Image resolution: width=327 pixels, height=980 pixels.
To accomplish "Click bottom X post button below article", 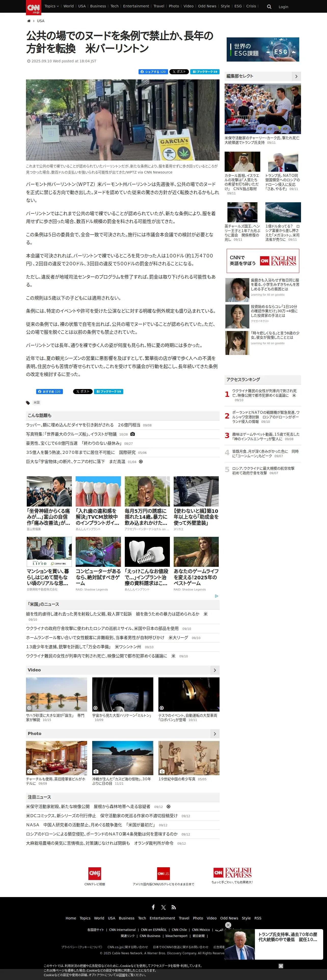I will (83, 392).
